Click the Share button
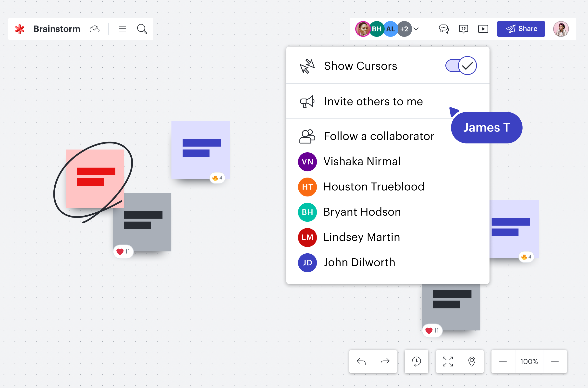The width and height of the screenshot is (588, 388). point(521,29)
